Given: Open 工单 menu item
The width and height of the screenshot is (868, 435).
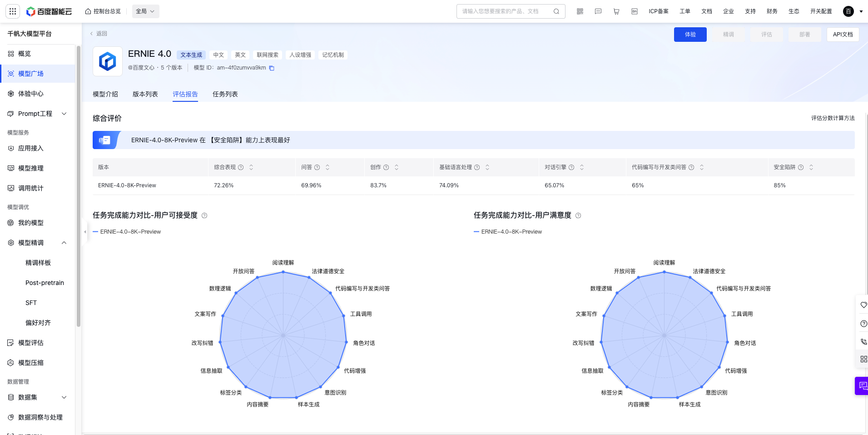Looking at the screenshot, I should 685,11.
